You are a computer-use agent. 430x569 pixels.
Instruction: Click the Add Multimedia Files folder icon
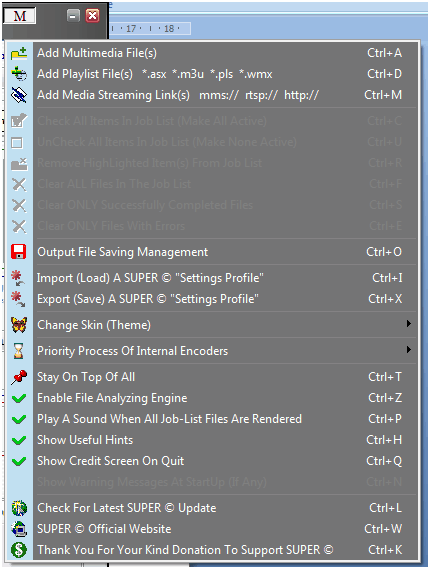pos(19,53)
